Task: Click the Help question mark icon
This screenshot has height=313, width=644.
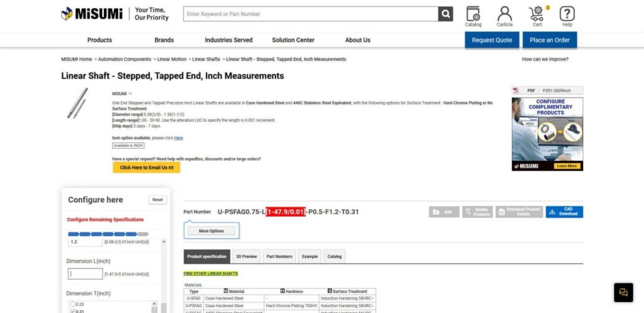Action: point(567,16)
